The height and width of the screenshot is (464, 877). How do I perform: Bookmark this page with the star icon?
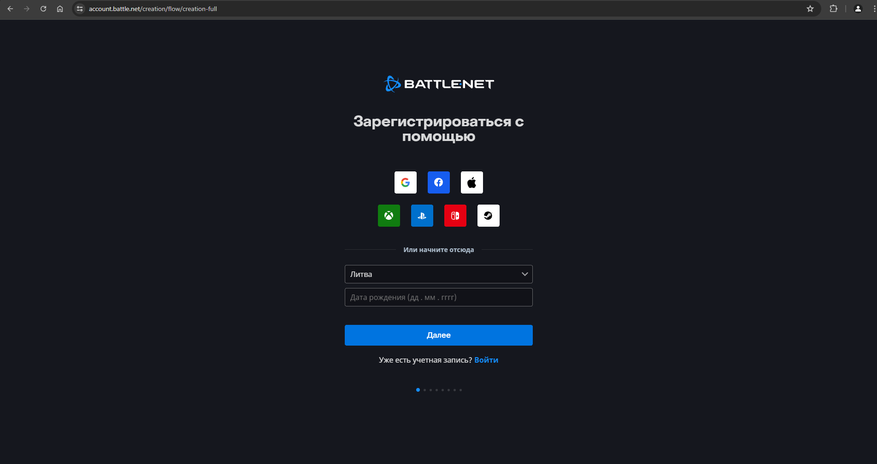tap(810, 9)
